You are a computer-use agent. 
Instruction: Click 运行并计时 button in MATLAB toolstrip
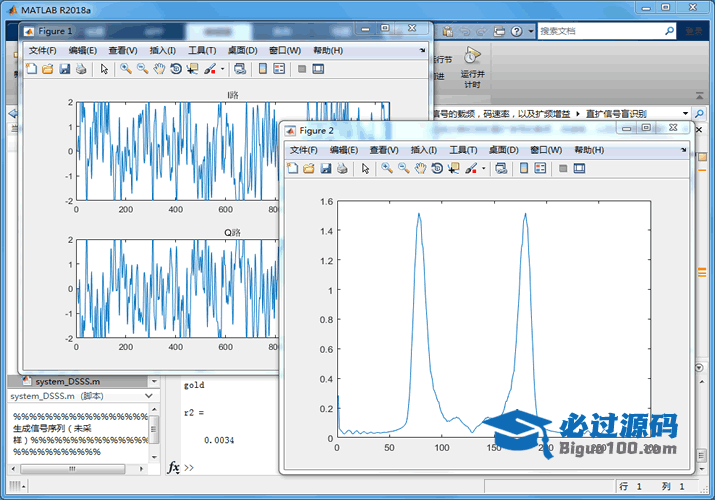(472, 67)
